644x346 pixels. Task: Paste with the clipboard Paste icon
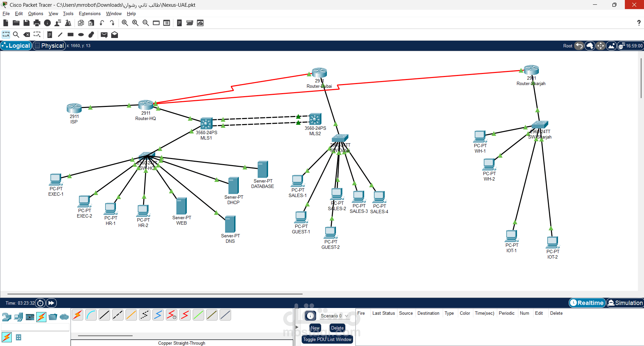(x=91, y=23)
